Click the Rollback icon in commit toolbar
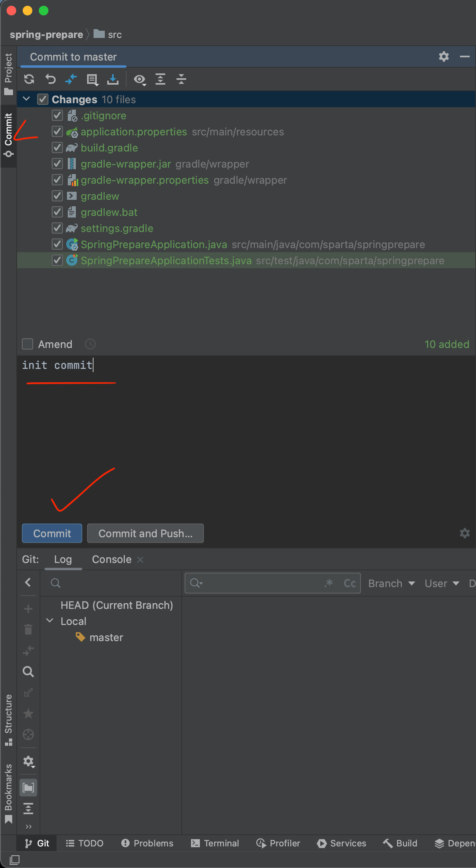 50,79
